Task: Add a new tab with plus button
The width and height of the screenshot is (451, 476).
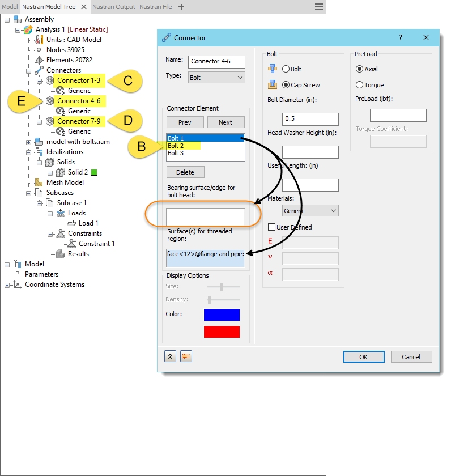Action: coord(181,7)
